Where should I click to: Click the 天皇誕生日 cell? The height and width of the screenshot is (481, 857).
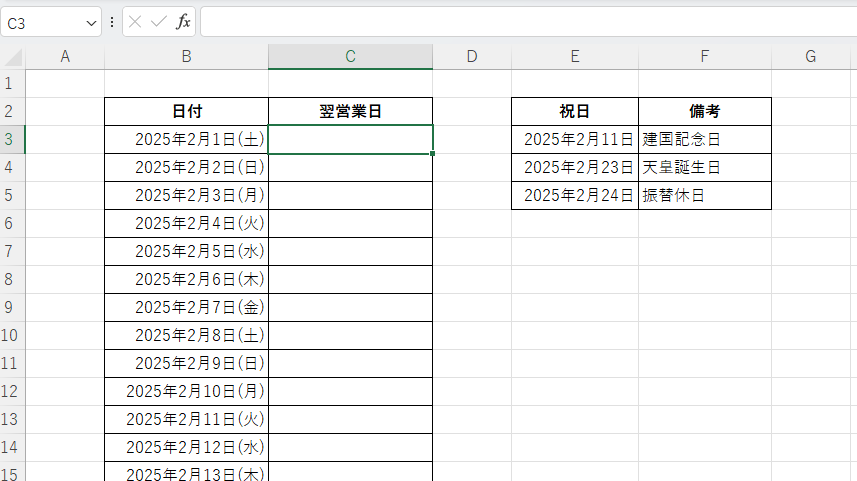click(705, 167)
